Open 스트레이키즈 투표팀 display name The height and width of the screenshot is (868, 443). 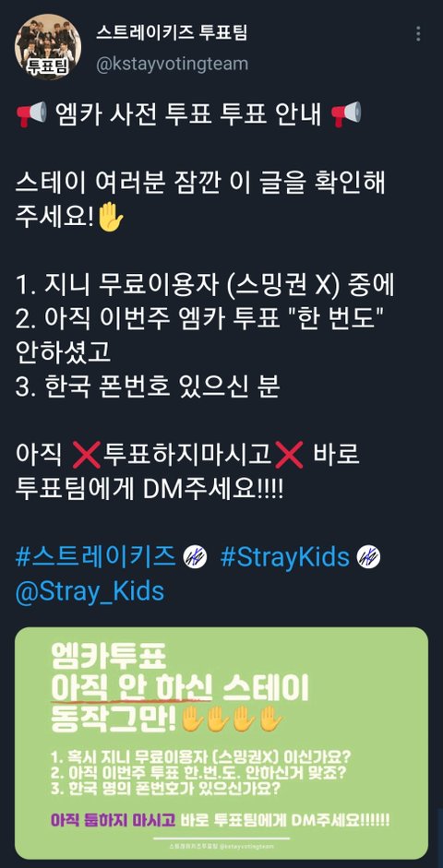172,32
